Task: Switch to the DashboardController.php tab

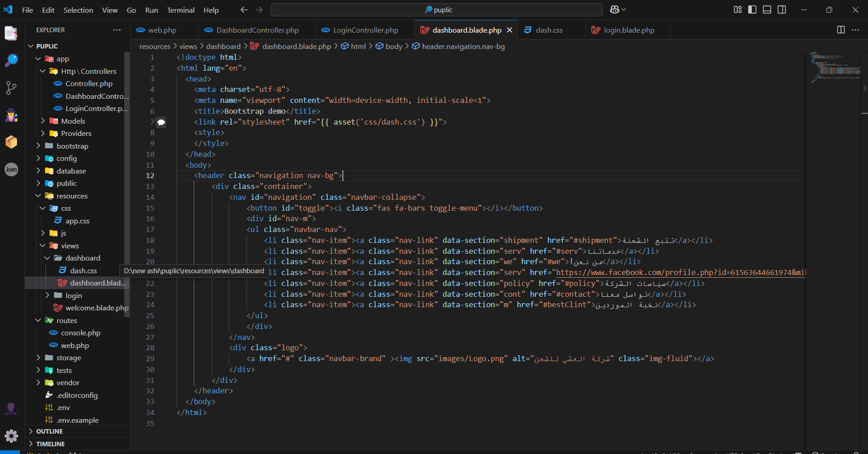Action: 256,30
